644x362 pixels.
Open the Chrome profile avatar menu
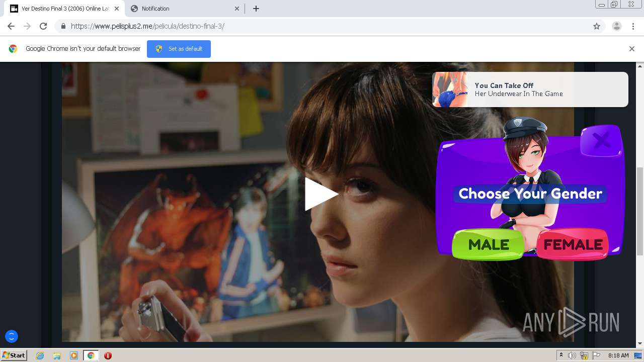click(x=617, y=26)
